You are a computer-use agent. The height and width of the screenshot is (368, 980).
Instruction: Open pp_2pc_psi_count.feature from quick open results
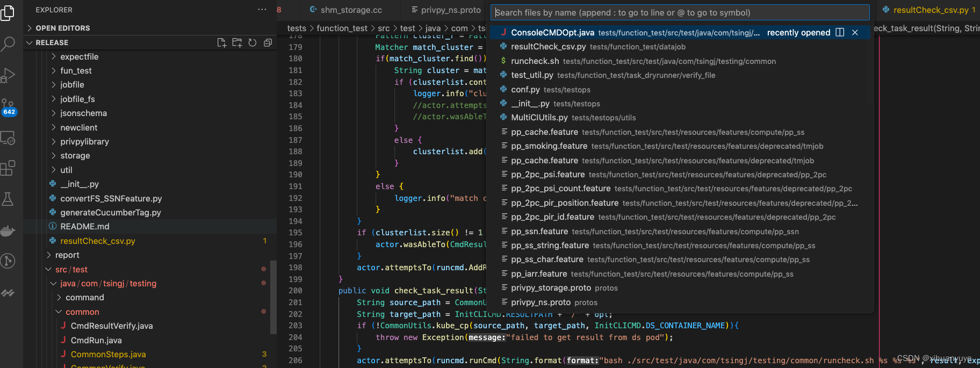pos(680,189)
